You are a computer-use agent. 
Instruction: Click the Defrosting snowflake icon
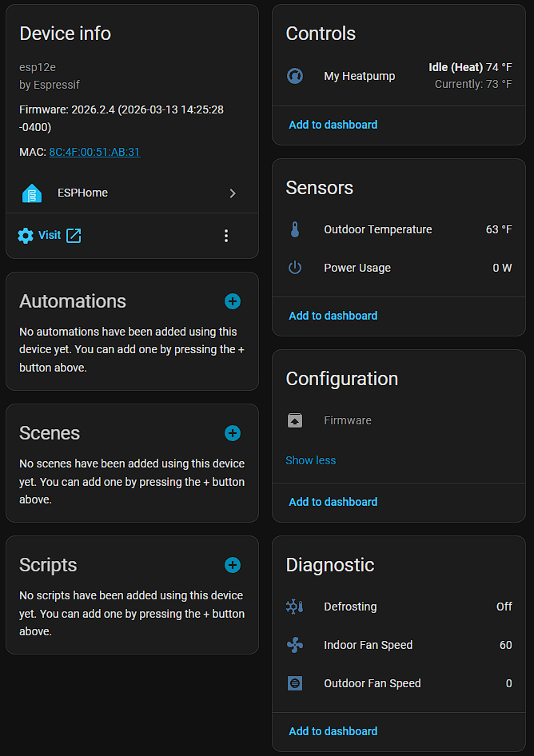[295, 607]
